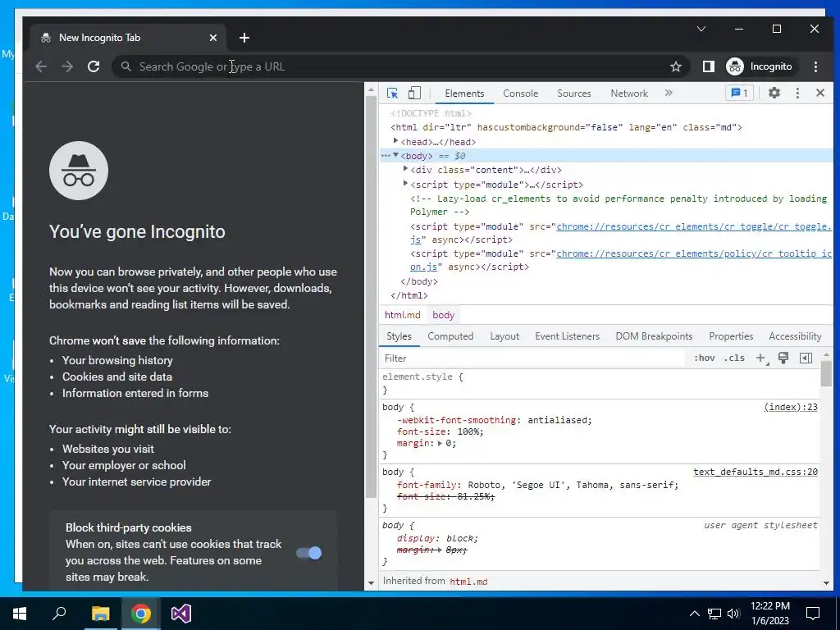This screenshot has width=840, height=630.
Task: Open the Computed styles tab
Action: (x=450, y=336)
